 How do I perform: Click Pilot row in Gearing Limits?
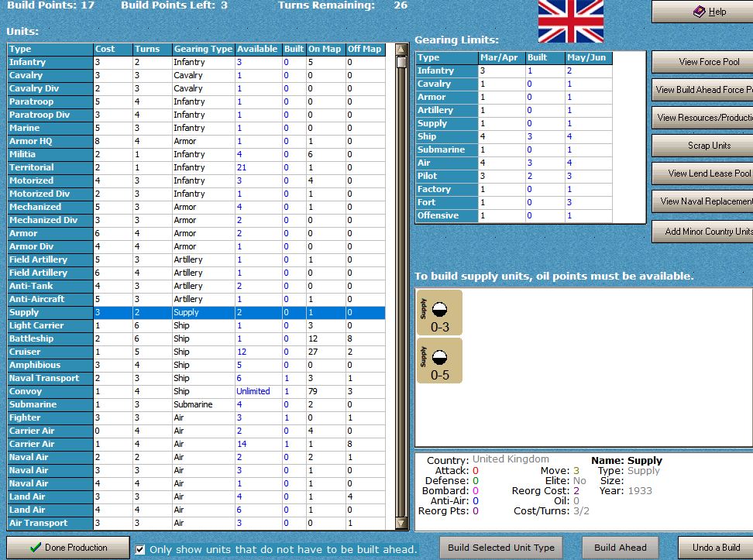514,176
